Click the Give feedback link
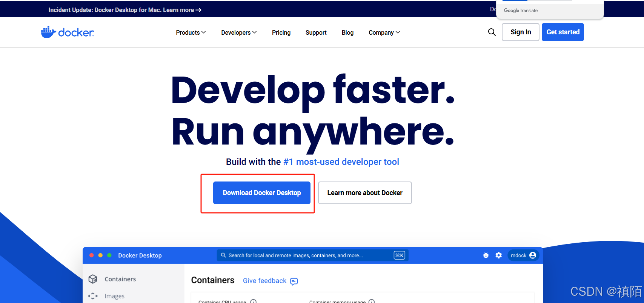644x303 pixels. click(x=265, y=281)
